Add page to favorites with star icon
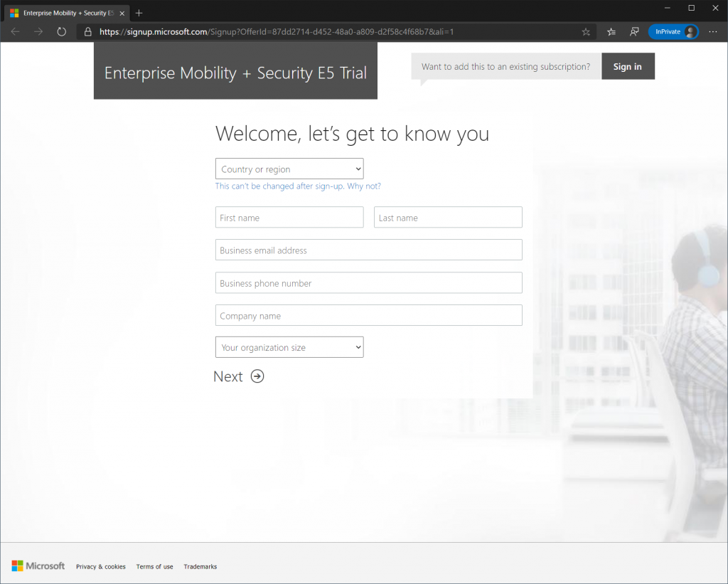The width and height of the screenshot is (728, 584). (586, 31)
